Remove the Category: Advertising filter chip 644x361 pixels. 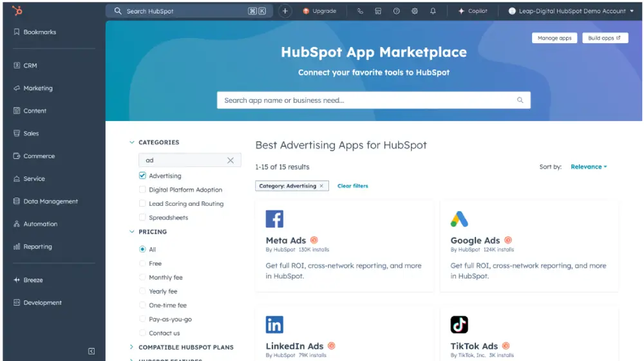pyautogui.click(x=321, y=186)
